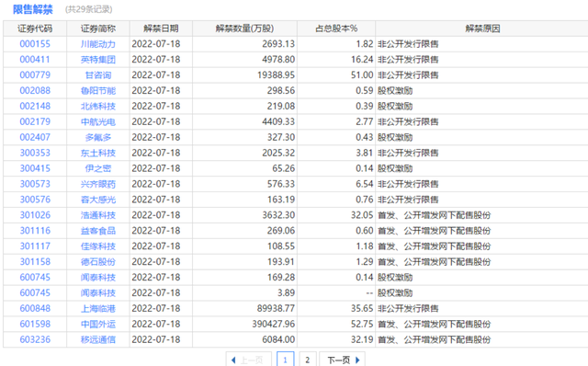Open stock name link 兴齐眼药

click(x=98, y=184)
